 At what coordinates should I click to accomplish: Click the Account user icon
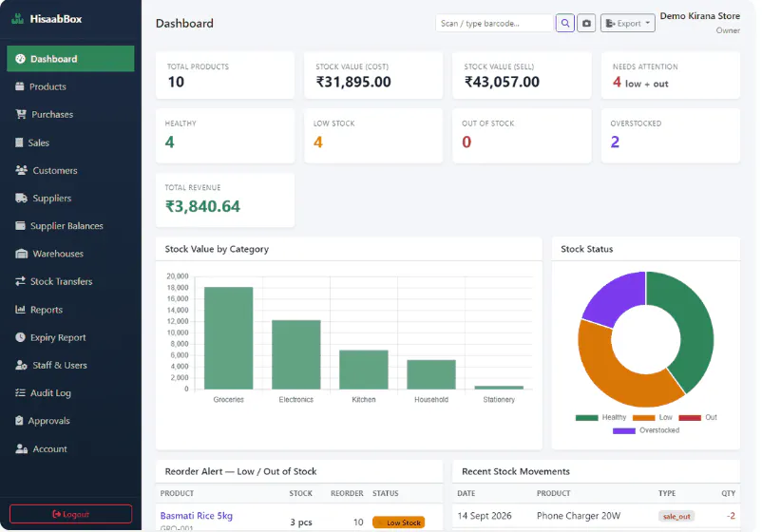[x=22, y=448]
